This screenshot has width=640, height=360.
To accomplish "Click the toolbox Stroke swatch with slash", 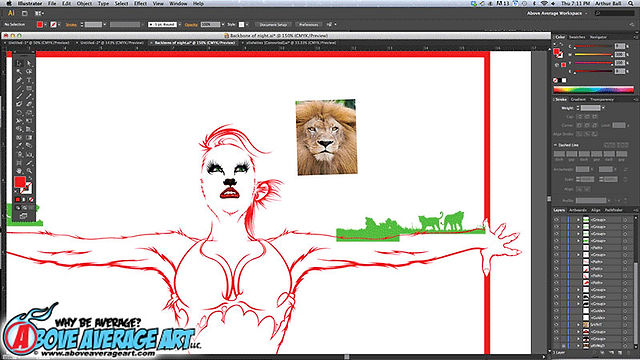I will [x=27, y=188].
